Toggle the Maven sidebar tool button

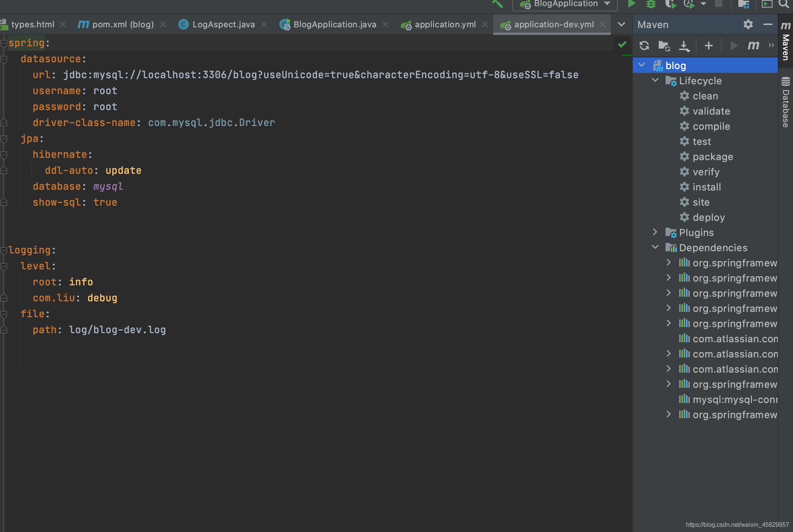point(785,41)
